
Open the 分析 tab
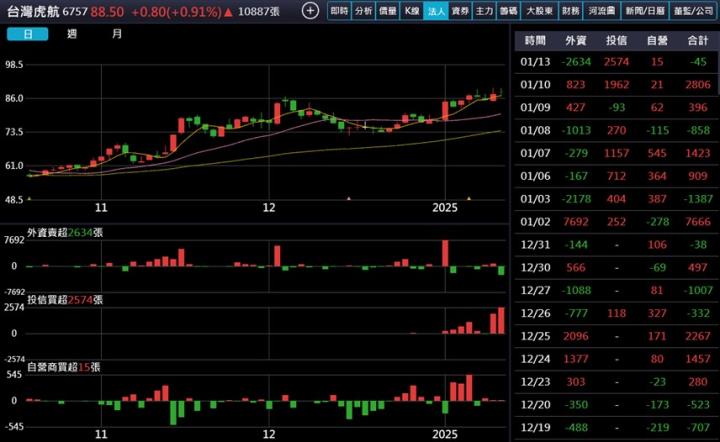pyautogui.click(x=363, y=11)
